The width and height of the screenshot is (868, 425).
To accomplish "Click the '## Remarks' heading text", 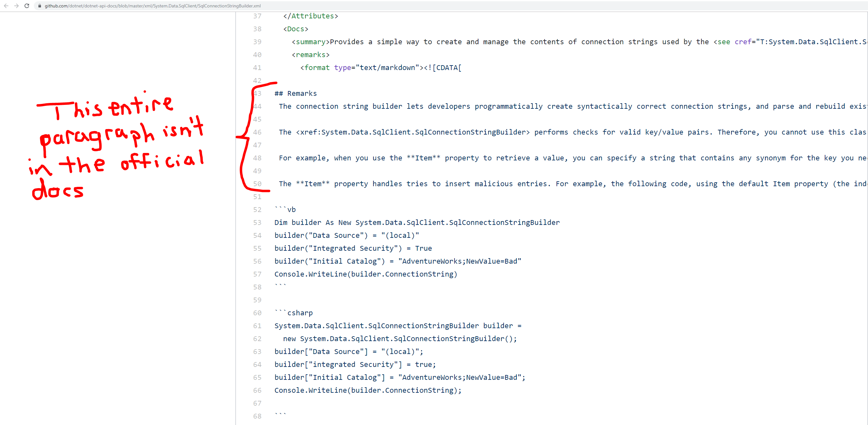I will coord(295,93).
